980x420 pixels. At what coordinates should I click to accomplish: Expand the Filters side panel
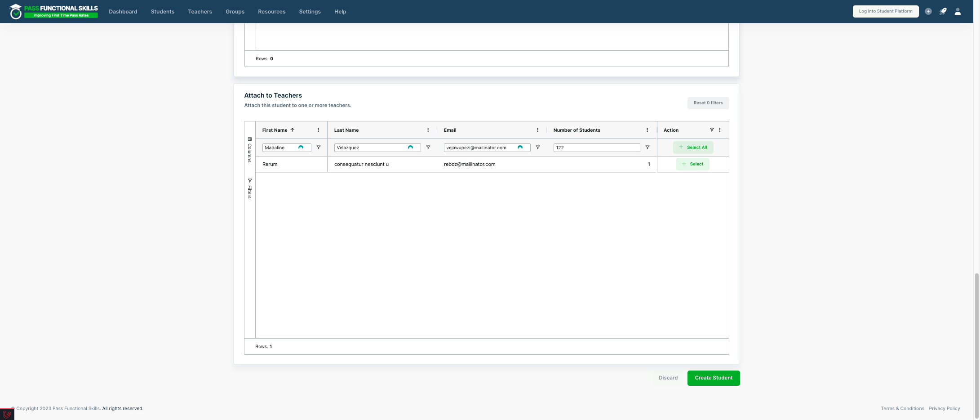pyautogui.click(x=250, y=189)
